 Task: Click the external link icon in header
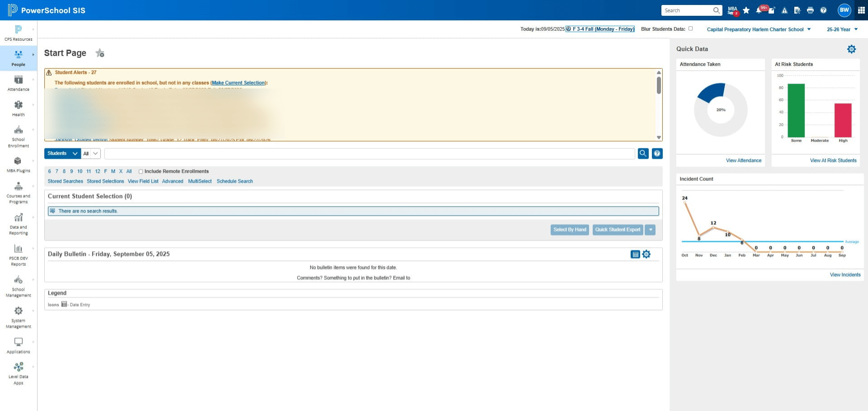point(772,10)
